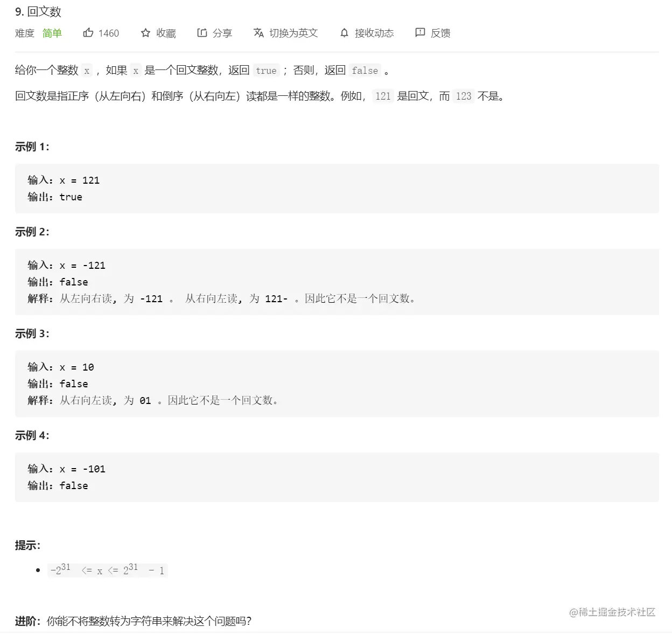Click the notification bell icon
Screen dimensions: 672x634
tap(345, 33)
